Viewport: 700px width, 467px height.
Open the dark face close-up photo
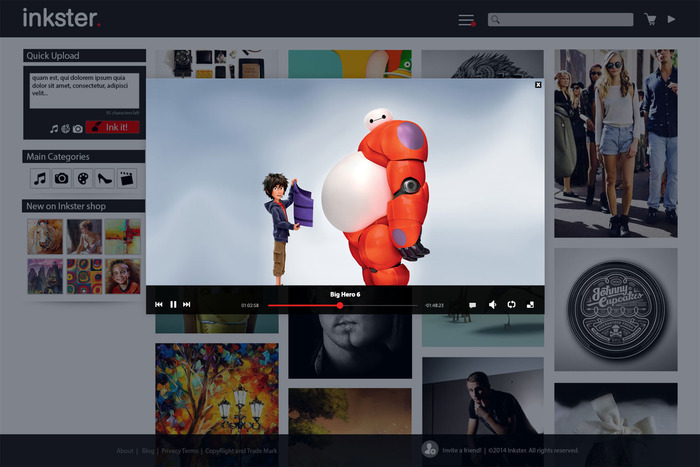[x=350, y=346]
